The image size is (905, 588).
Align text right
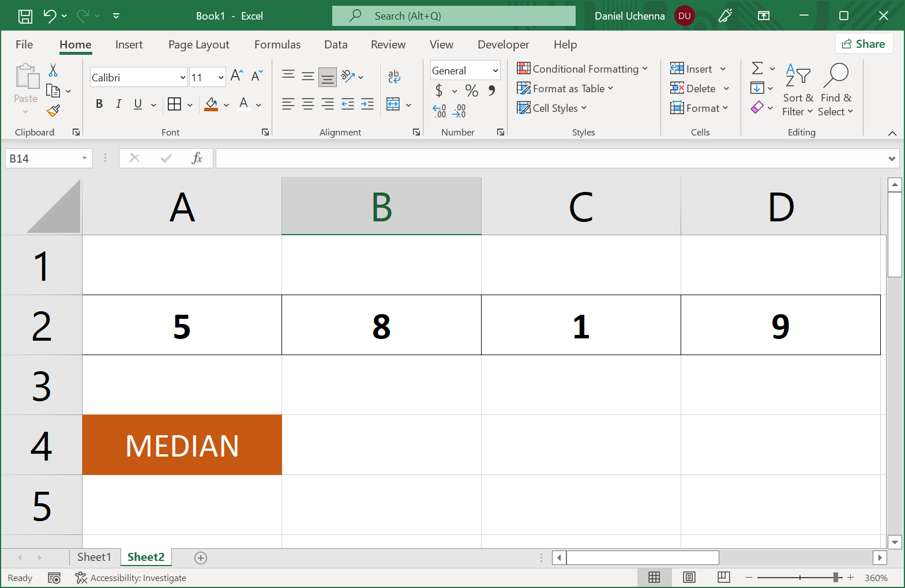pyautogui.click(x=328, y=104)
